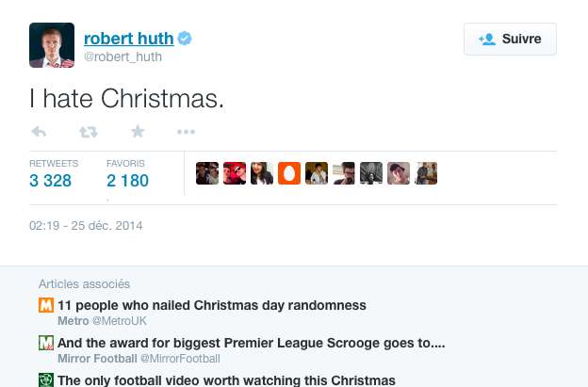Click the first avatar in the favoriters row
Viewport: 588px width, 387px height.
click(x=207, y=173)
